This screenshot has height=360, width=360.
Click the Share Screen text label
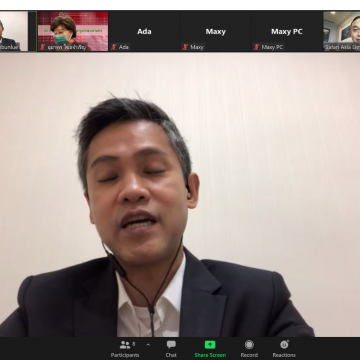click(x=210, y=355)
